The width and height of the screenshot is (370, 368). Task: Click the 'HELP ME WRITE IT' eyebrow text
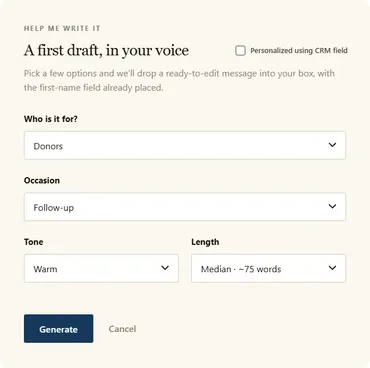click(x=62, y=28)
